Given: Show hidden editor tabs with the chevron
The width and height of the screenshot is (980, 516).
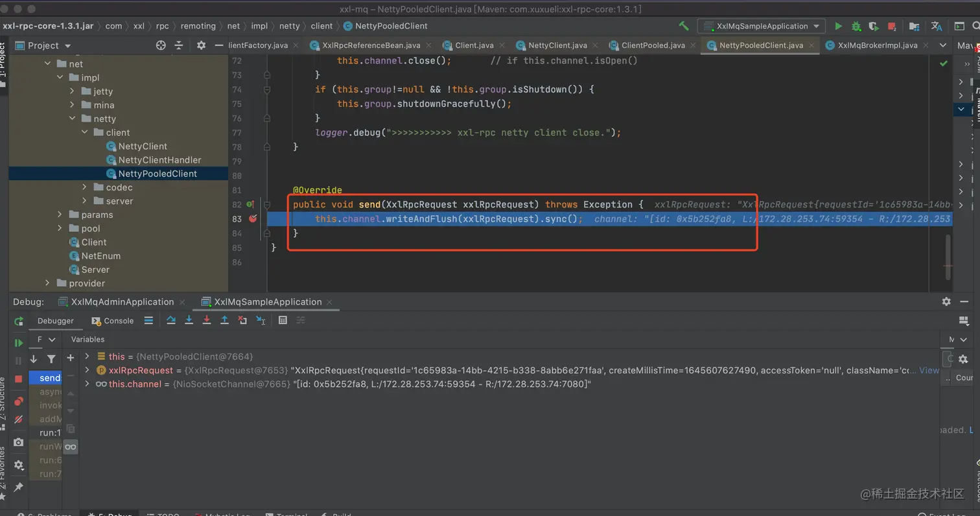Looking at the screenshot, I should (x=943, y=45).
